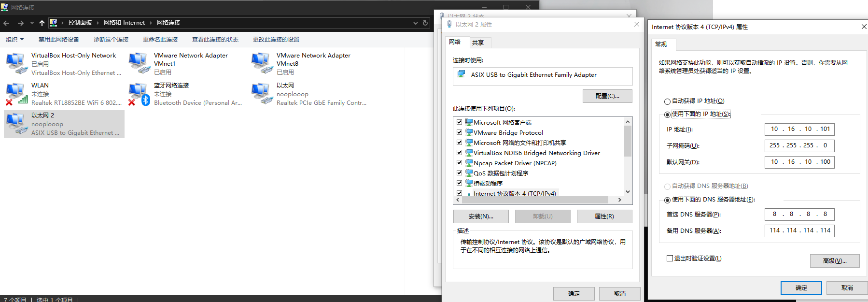868x302 pixels.
Task: Click into the 默认网关 field
Action: 799,162
